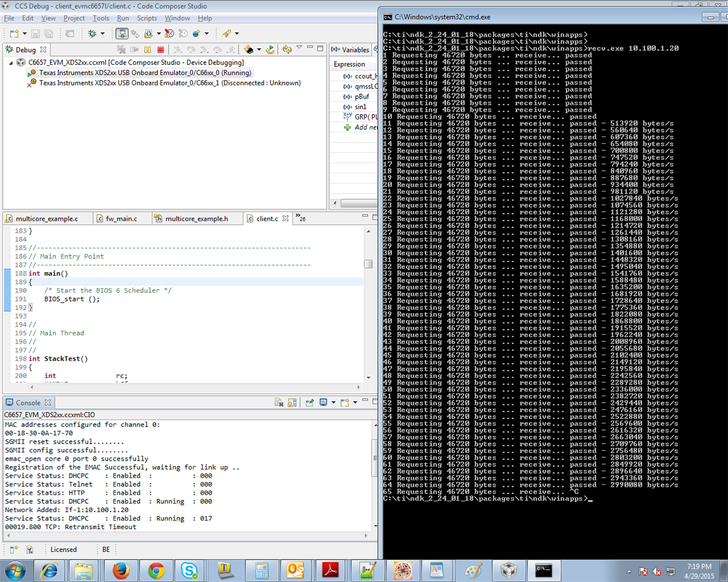Click the Display Selected Console icon

[323, 403]
